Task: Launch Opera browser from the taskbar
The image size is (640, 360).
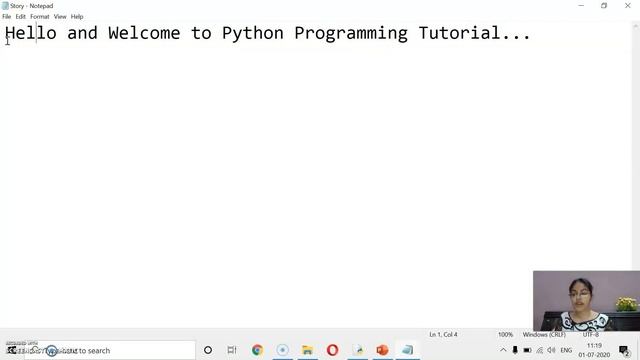Action: tap(332, 350)
